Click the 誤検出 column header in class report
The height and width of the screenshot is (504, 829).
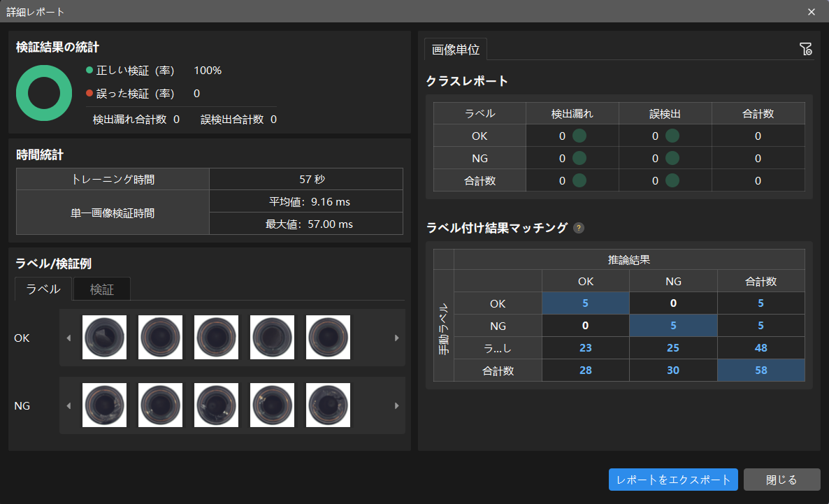pyautogui.click(x=665, y=114)
